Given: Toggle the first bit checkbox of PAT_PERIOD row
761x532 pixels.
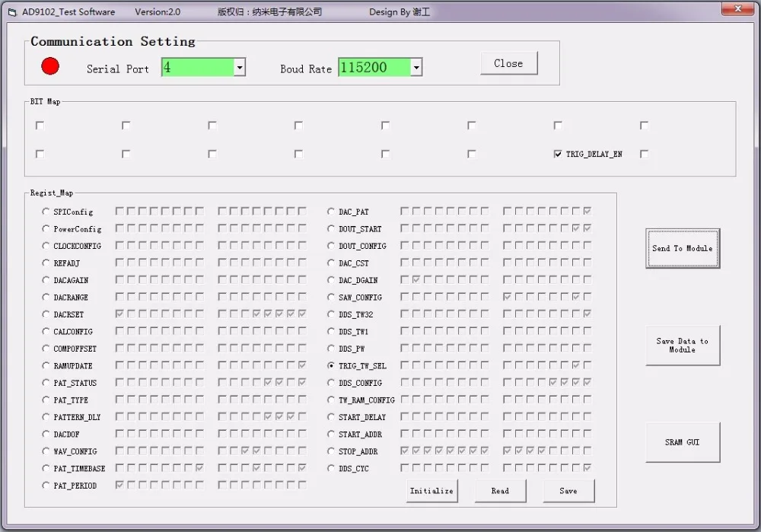Looking at the screenshot, I should [x=119, y=485].
